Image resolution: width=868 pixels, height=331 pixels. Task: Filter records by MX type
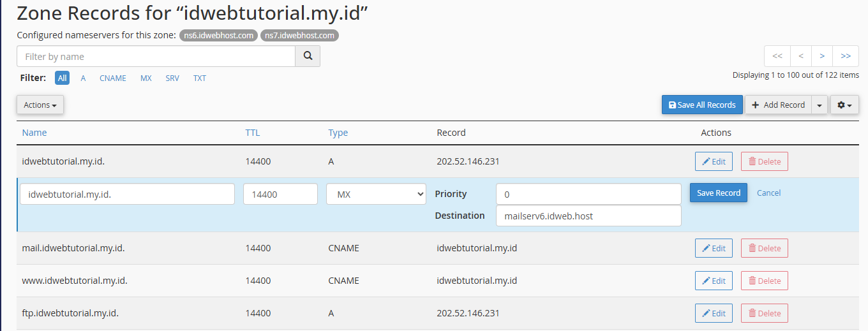146,78
